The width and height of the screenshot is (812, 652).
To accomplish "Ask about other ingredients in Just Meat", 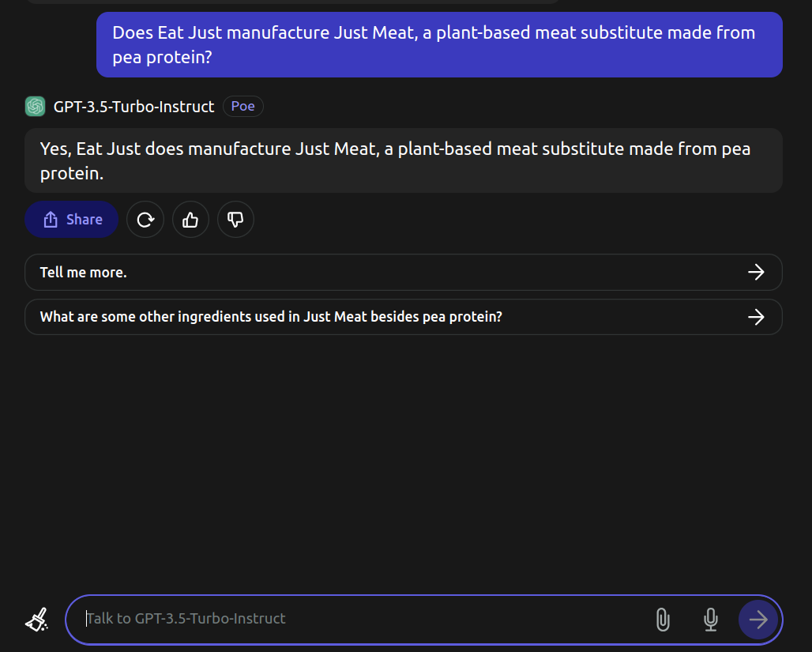I will click(x=404, y=317).
